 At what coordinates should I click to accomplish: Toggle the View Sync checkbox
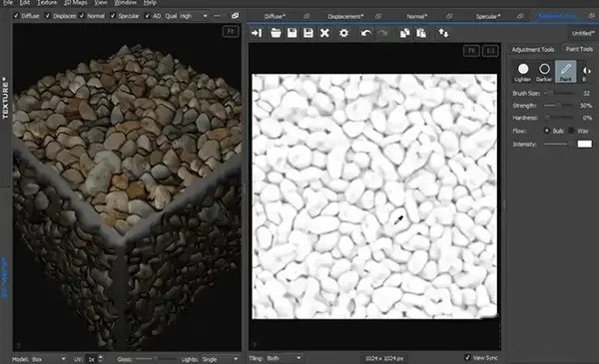[x=467, y=357]
